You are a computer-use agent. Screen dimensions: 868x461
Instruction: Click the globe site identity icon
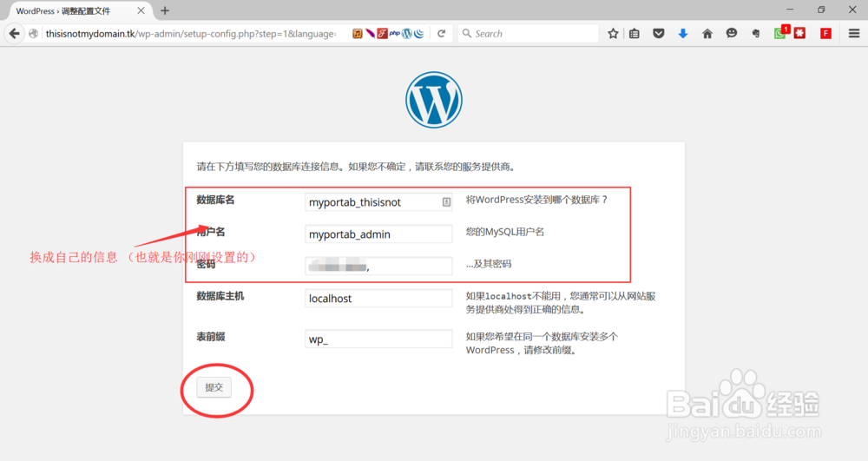[34, 34]
